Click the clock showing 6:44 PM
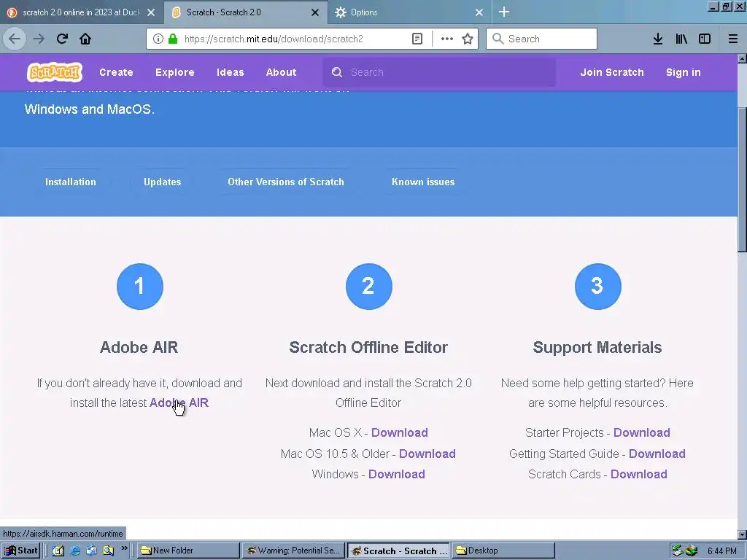747x560 pixels. point(721,551)
